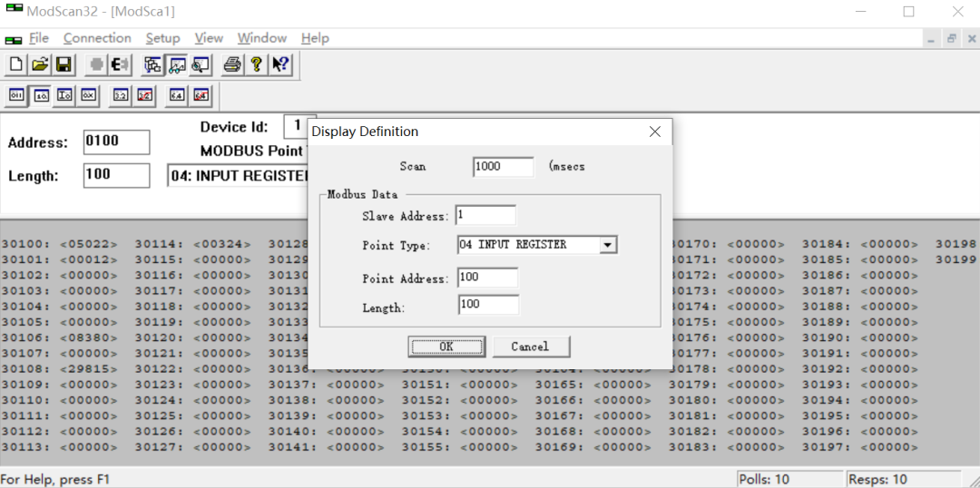This screenshot has height=488, width=980.
Task: Switch display to integer format icon
Action: [x=65, y=95]
